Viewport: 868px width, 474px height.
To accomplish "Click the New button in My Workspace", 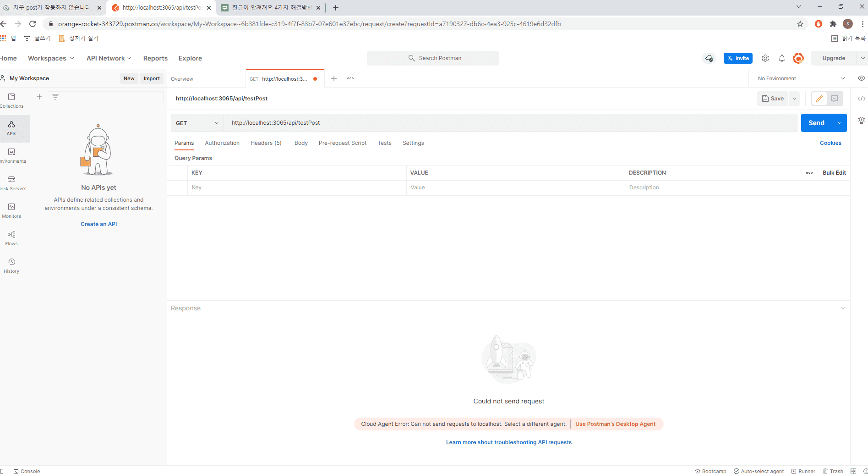I will pyautogui.click(x=129, y=78).
